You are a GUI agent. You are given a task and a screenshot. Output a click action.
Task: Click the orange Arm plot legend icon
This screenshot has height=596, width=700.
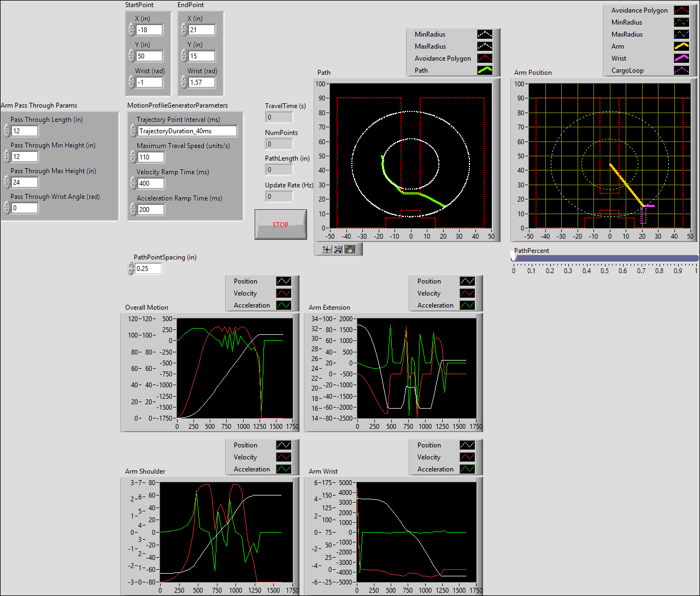click(681, 46)
